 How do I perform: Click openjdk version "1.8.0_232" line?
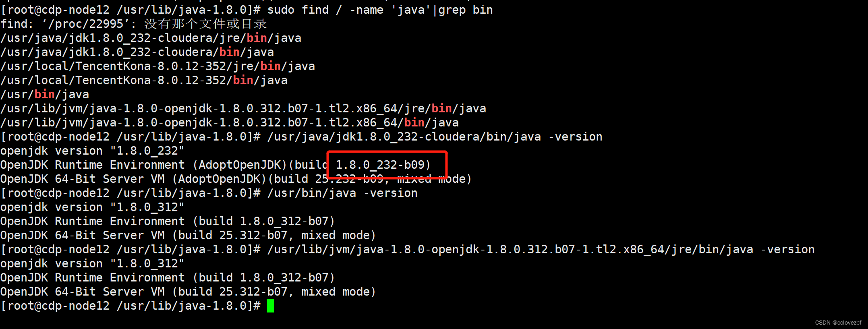92,151
